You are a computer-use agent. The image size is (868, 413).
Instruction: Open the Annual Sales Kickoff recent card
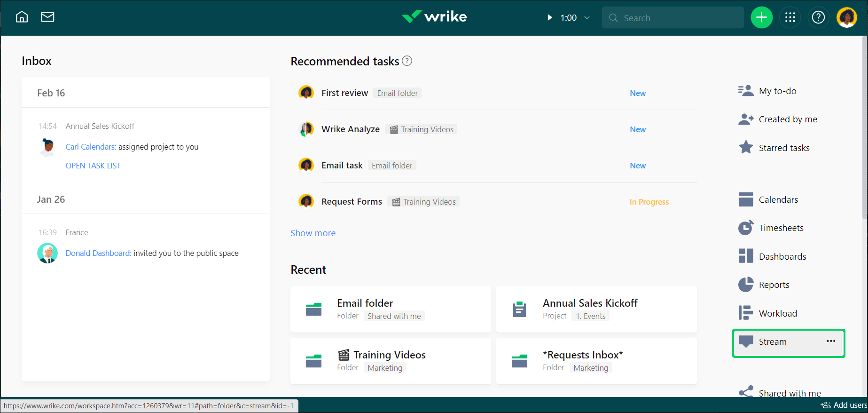[596, 309]
